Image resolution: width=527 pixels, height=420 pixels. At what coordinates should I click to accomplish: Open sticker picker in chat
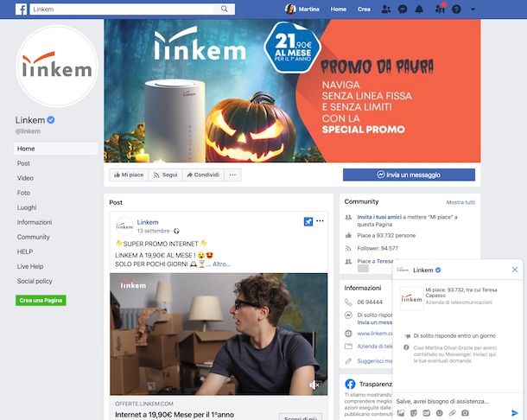(414, 413)
